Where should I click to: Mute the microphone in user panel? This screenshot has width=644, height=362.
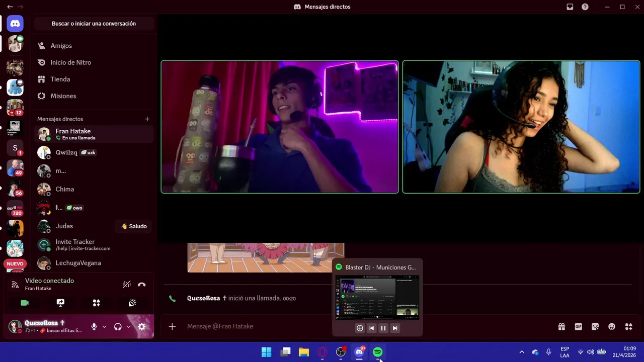point(94,326)
